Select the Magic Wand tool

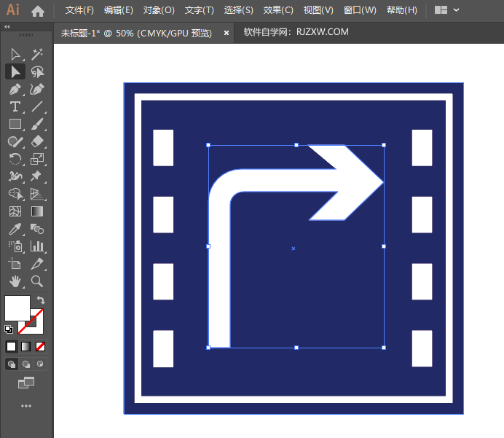[x=37, y=55]
